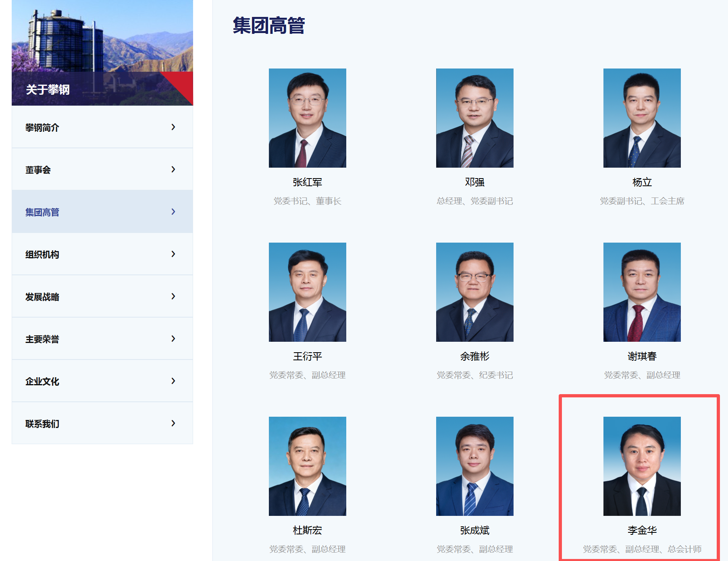Click the name 张成斌
The image size is (728, 561).
click(475, 531)
